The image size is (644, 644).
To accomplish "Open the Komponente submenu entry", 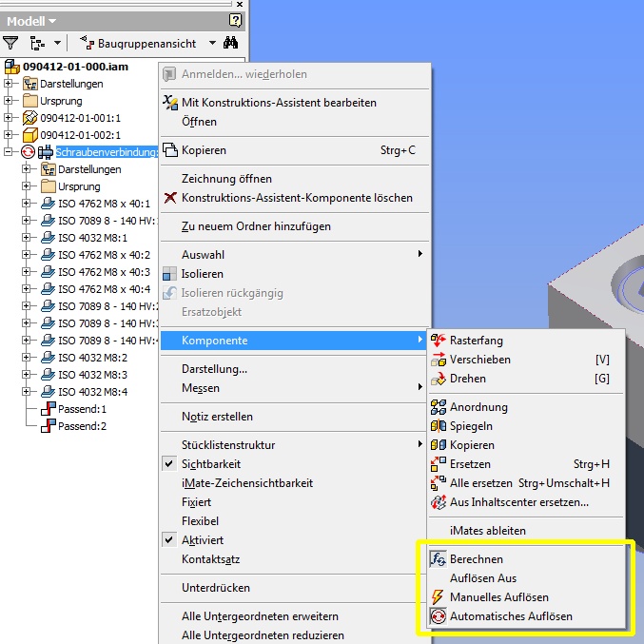I will (x=294, y=340).
